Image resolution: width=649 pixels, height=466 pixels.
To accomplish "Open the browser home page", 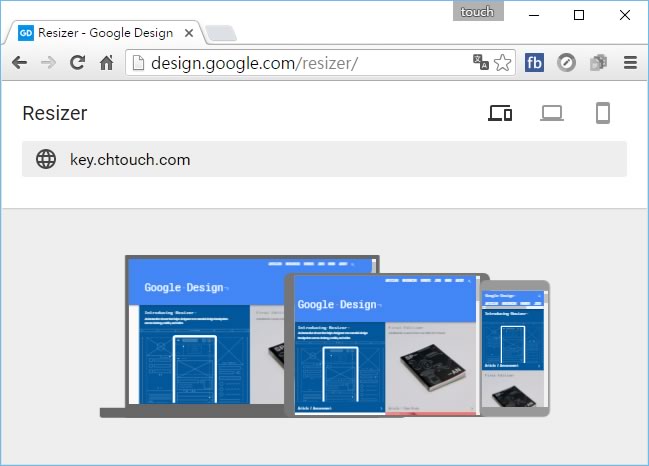I will (107, 63).
